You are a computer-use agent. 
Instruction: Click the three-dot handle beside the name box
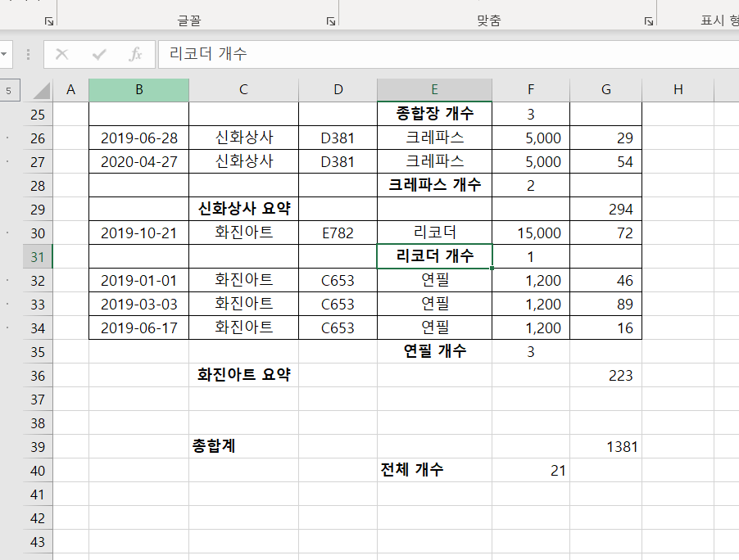29,54
